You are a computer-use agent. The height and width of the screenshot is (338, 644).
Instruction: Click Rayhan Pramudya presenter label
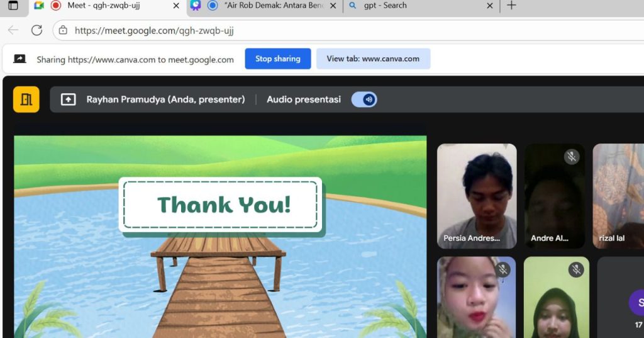coord(165,99)
